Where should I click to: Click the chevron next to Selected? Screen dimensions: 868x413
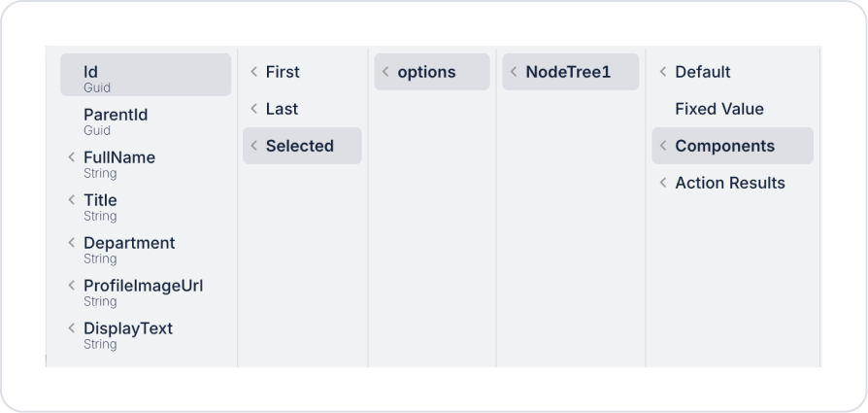(x=253, y=146)
